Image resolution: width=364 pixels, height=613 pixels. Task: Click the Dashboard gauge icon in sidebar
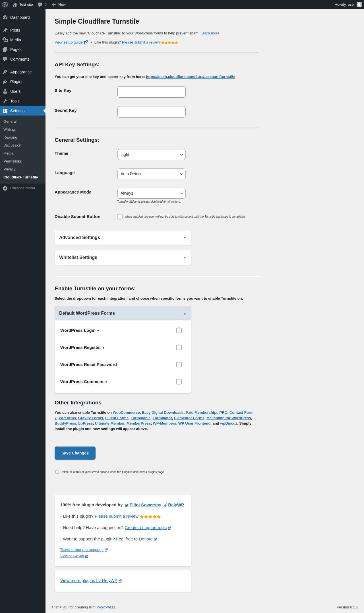[x=5, y=17]
